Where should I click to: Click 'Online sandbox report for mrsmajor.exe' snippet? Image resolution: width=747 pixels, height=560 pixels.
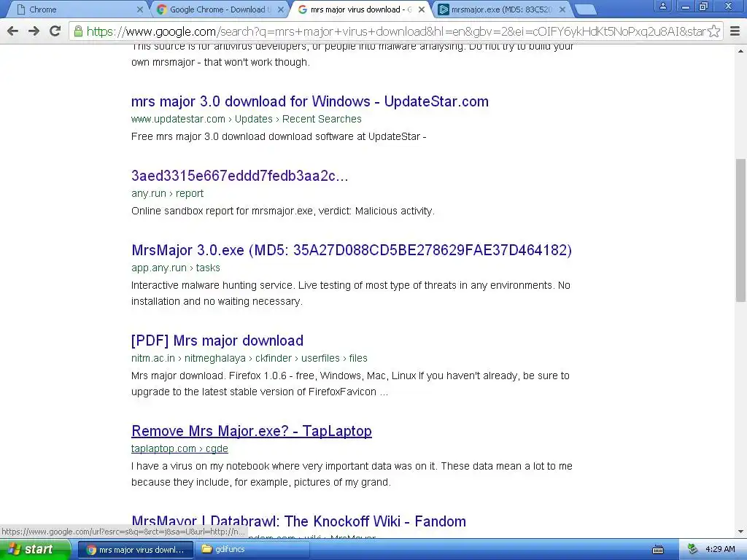(x=283, y=211)
